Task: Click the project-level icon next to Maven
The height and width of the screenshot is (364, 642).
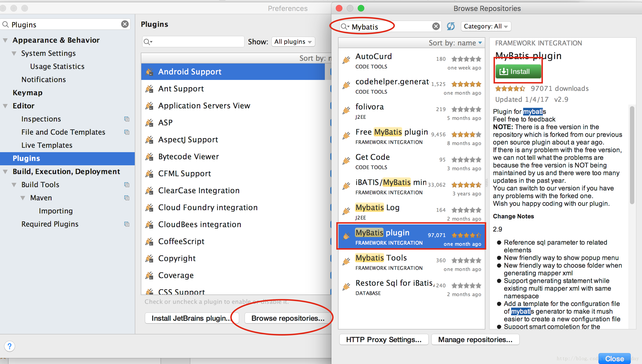Action: (127, 198)
